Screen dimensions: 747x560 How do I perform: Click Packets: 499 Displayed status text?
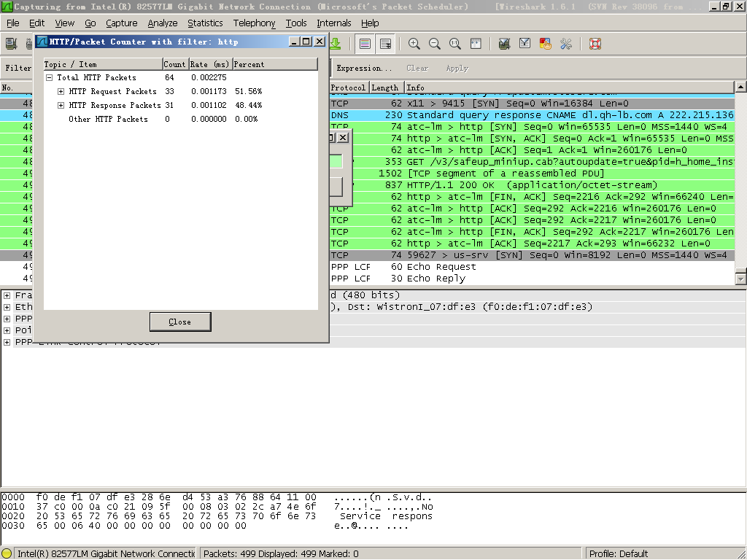click(x=281, y=553)
